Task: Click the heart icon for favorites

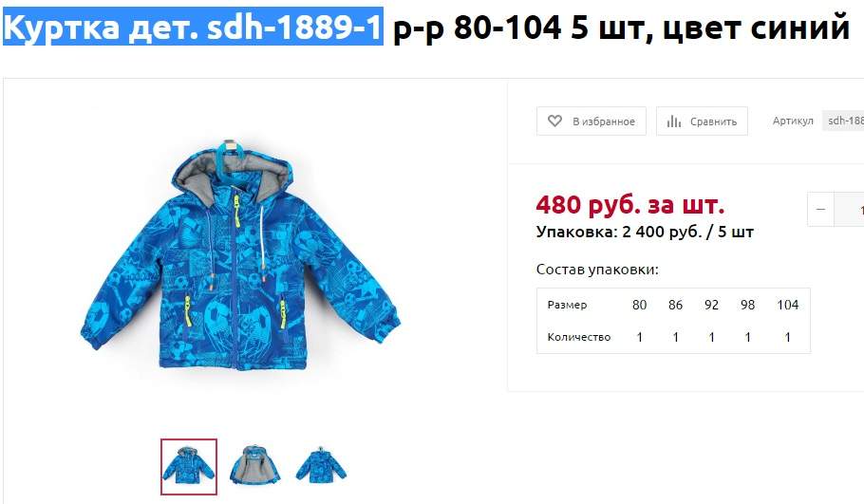Action: (554, 121)
